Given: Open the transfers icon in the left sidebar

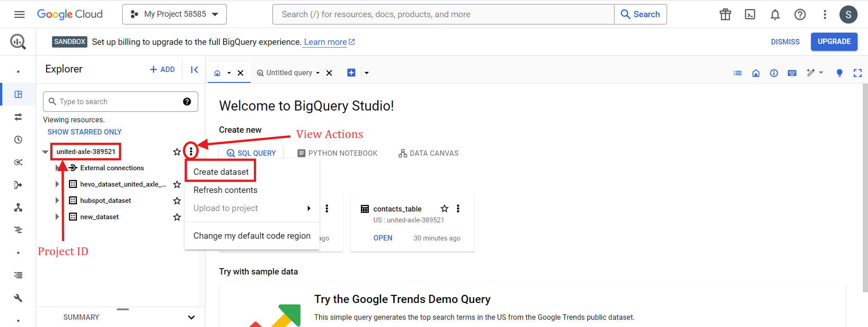Looking at the screenshot, I should point(18,117).
